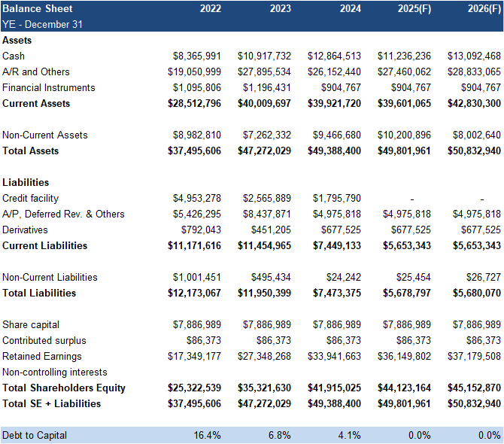
Task: Select the Contributed surplus row label
Action: click(x=42, y=340)
